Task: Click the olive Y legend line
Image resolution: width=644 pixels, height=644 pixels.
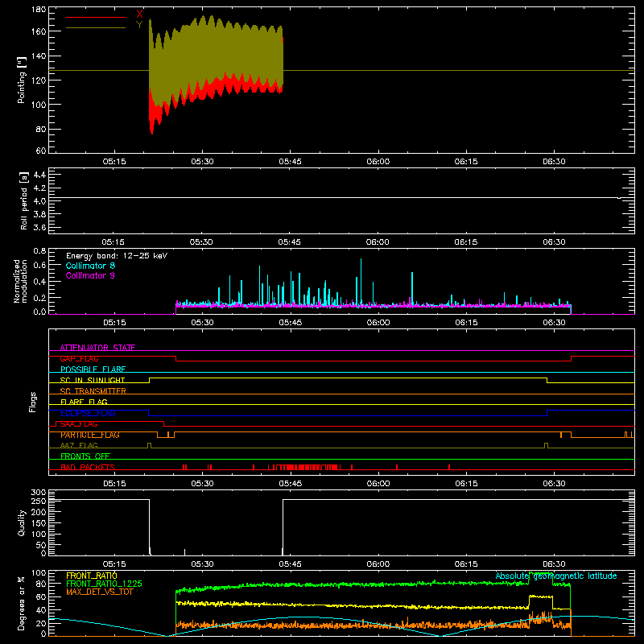Action: (x=96, y=28)
